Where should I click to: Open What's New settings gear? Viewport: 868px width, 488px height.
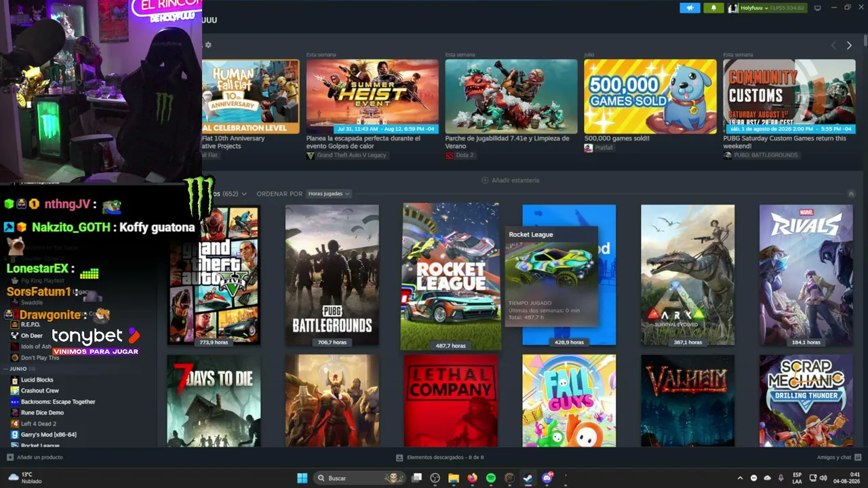tap(208, 45)
